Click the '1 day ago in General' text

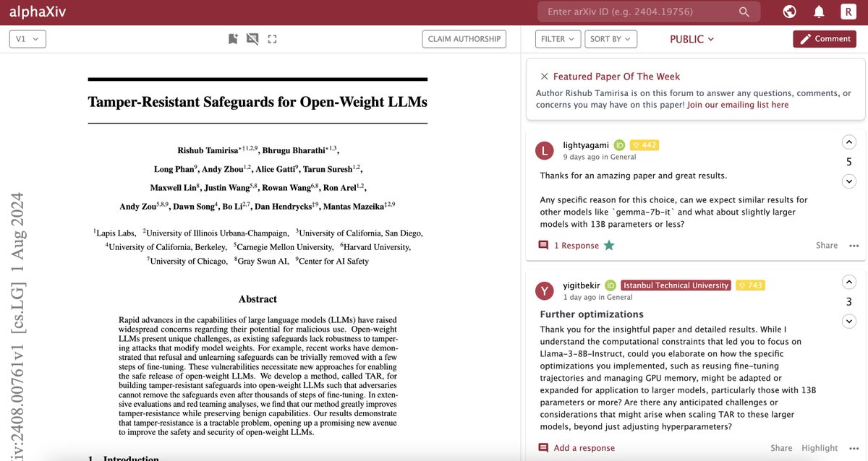[597, 297]
